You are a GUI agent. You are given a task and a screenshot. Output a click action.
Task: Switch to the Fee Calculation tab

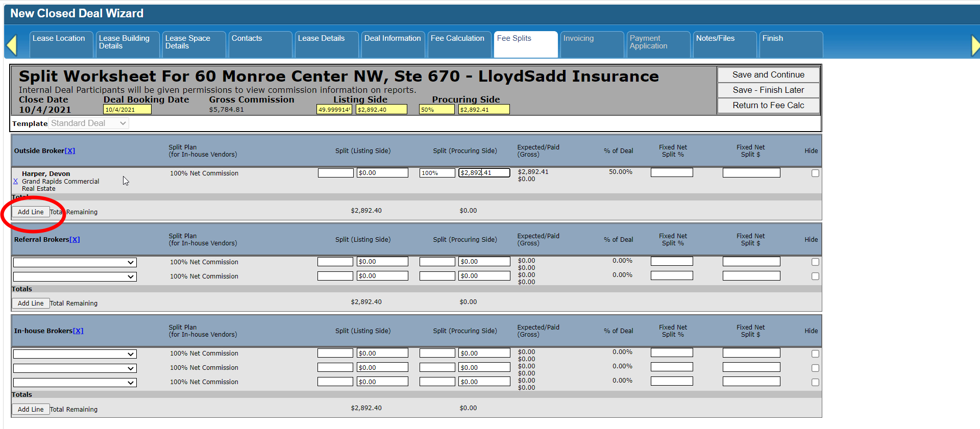click(457, 39)
